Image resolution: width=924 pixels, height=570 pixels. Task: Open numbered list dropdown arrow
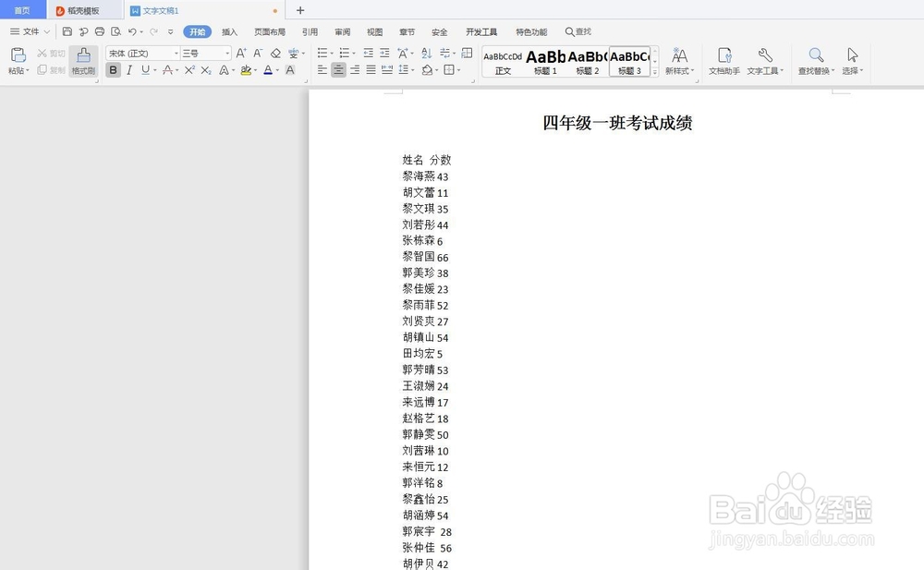pos(354,54)
